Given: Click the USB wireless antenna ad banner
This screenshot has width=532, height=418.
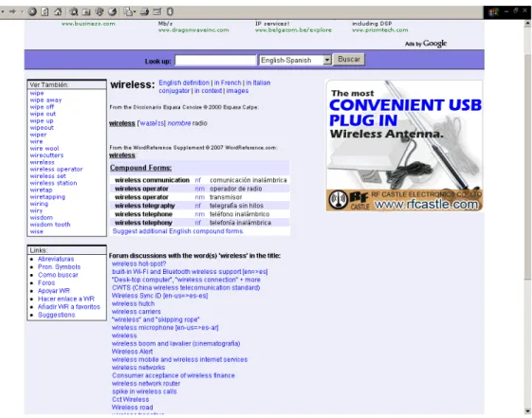Looking at the screenshot, I should (x=404, y=145).
